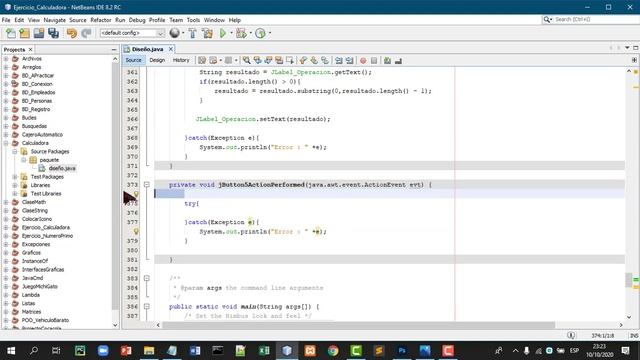Minimize the Projects panel
640x360 pixels.
pos(114,49)
